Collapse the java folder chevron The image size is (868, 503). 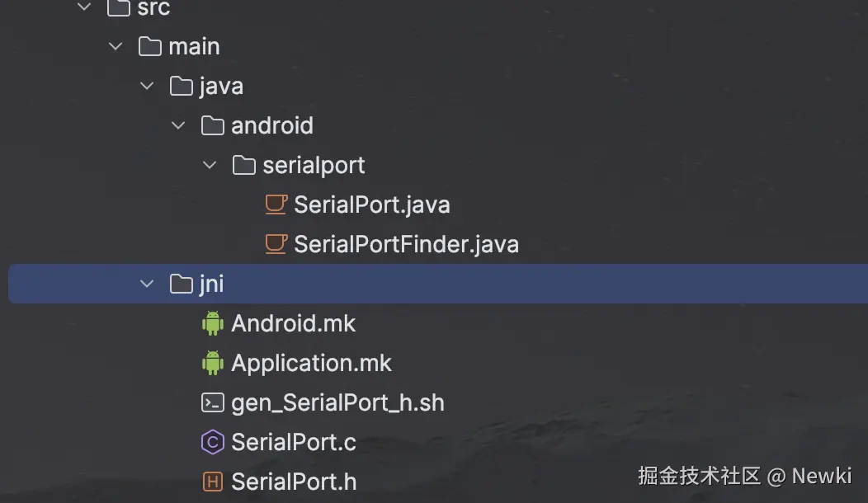coord(147,86)
